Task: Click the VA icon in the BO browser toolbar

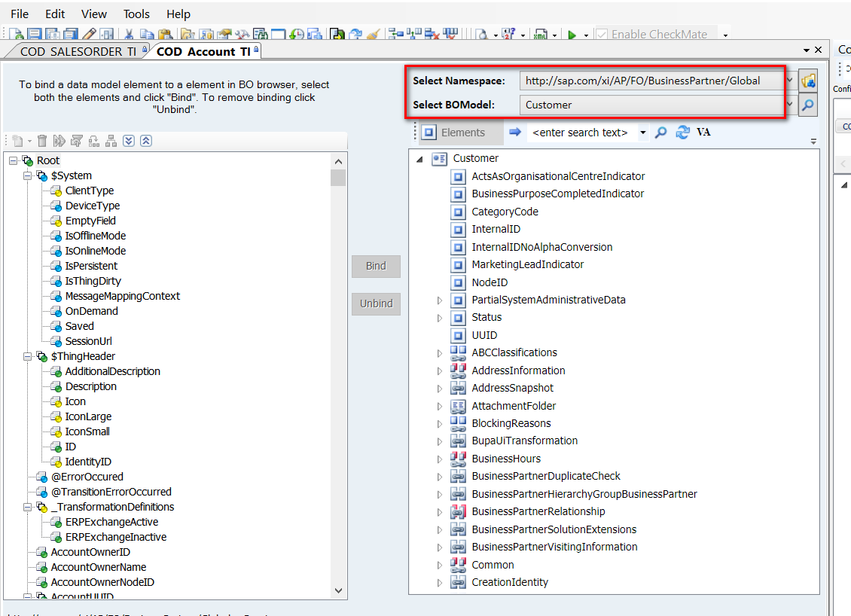Action: click(703, 132)
